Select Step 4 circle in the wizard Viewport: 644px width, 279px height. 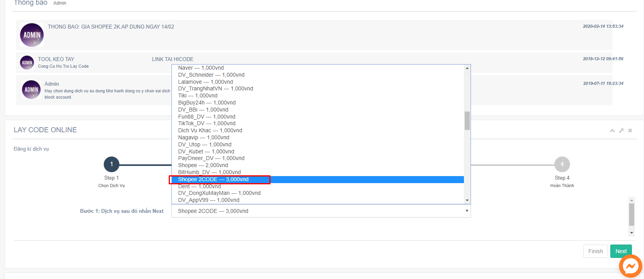562,164
